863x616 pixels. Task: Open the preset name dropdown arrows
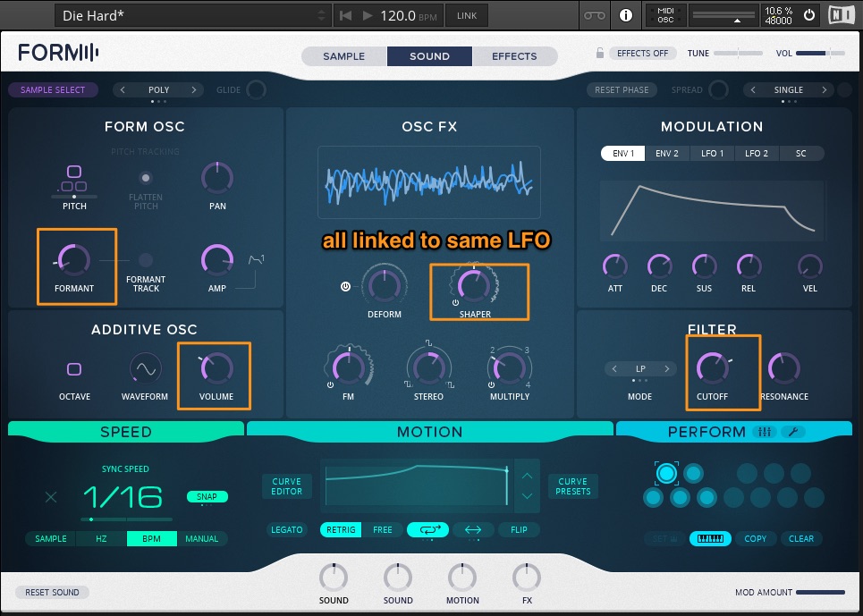322,15
